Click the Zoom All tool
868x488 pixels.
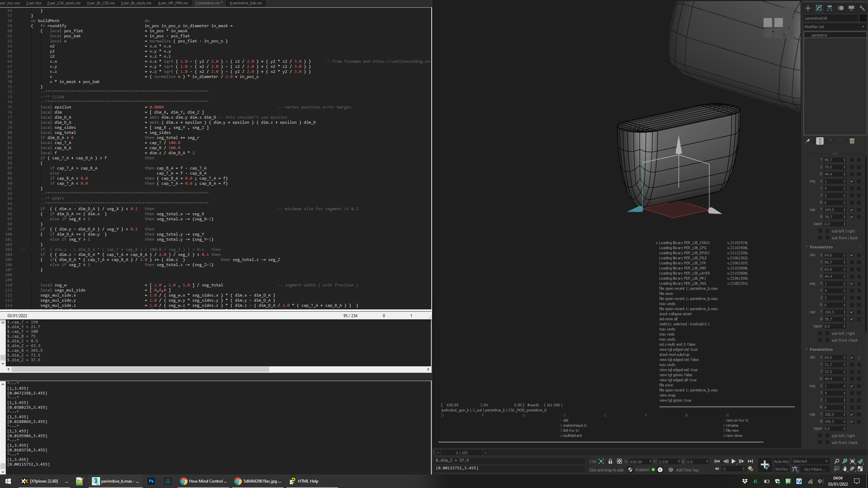(x=845, y=461)
